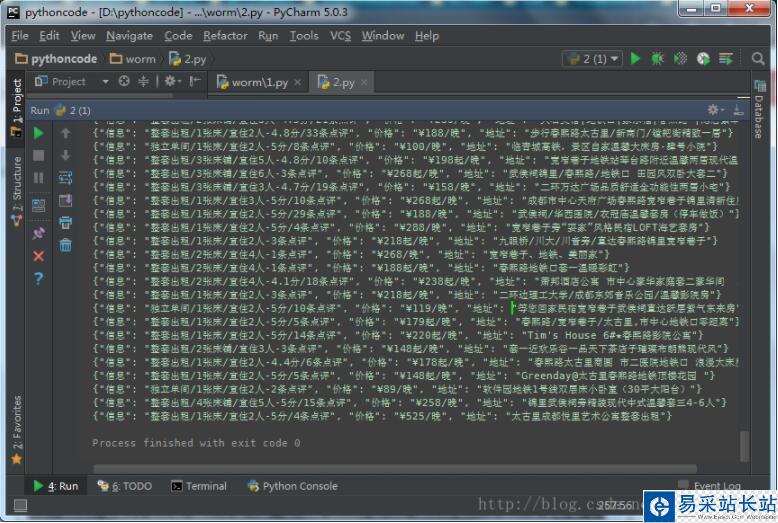Screen dimensions: 778x523
Task: Move down the stack trace with the down arrow
Action: coord(65,155)
